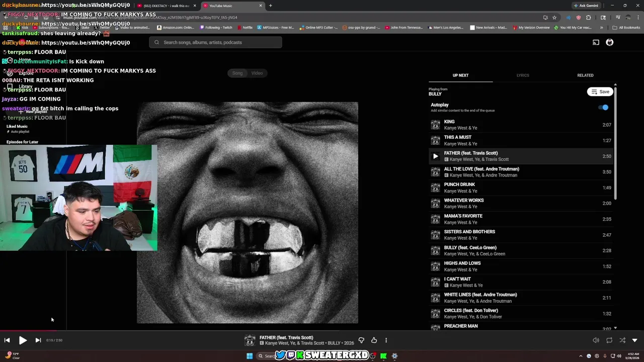This screenshot has width=644, height=362.
Task: Select SISTERS AND BROTHERS in the queue
Action: [521, 235]
